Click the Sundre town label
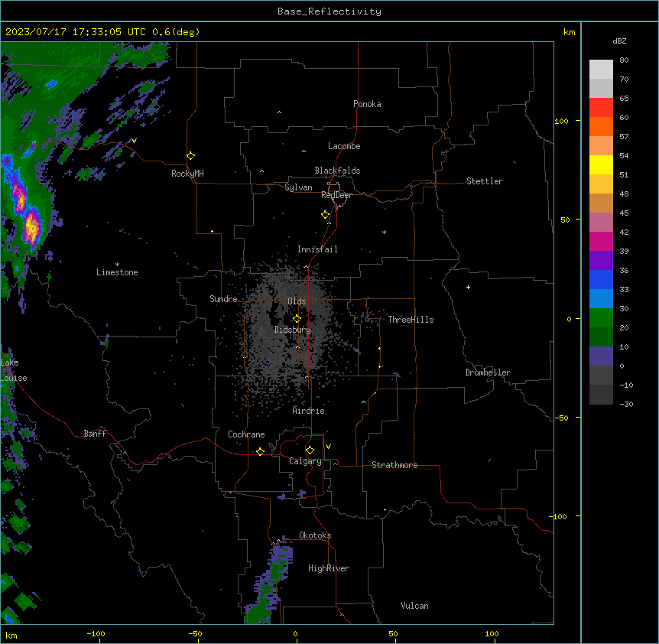This screenshot has height=644, width=659. tap(223, 299)
